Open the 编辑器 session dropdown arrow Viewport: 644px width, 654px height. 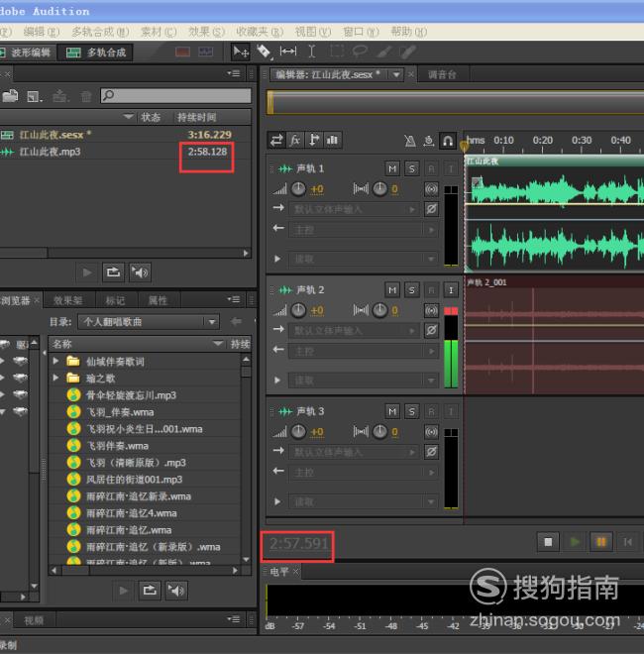point(396,74)
